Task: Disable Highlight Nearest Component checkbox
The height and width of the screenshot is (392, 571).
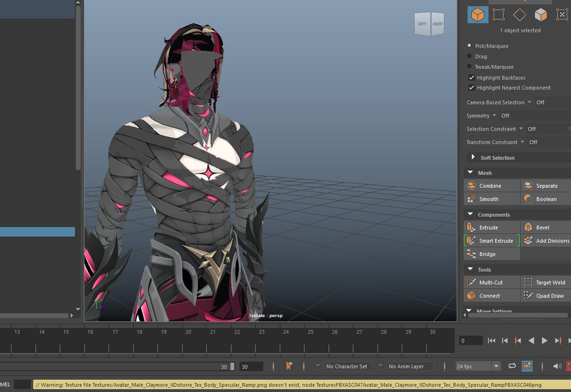Action: pos(471,88)
